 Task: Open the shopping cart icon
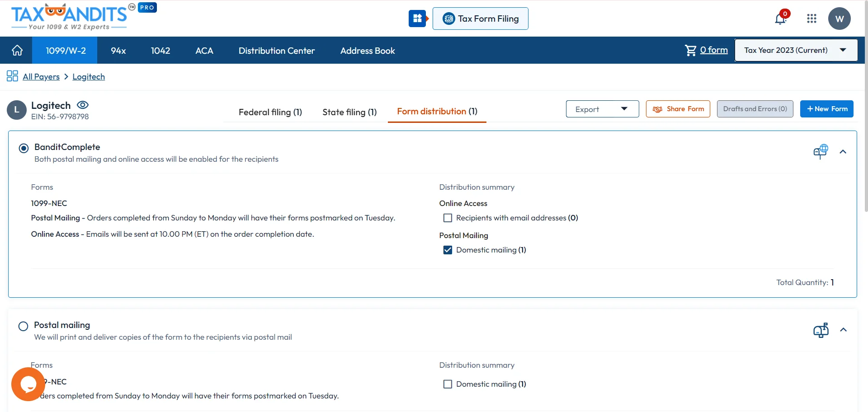(x=690, y=50)
